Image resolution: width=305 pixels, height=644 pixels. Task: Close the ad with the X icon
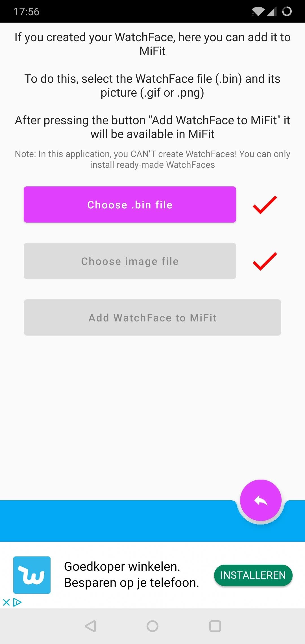(6, 602)
